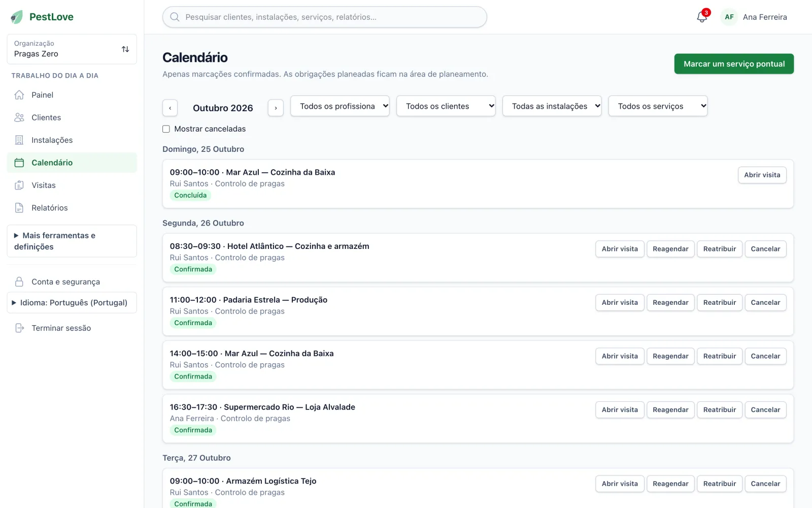Click the PestLove leaf logo
Viewport: 812px width, 508px height.
tap(17, 17)
